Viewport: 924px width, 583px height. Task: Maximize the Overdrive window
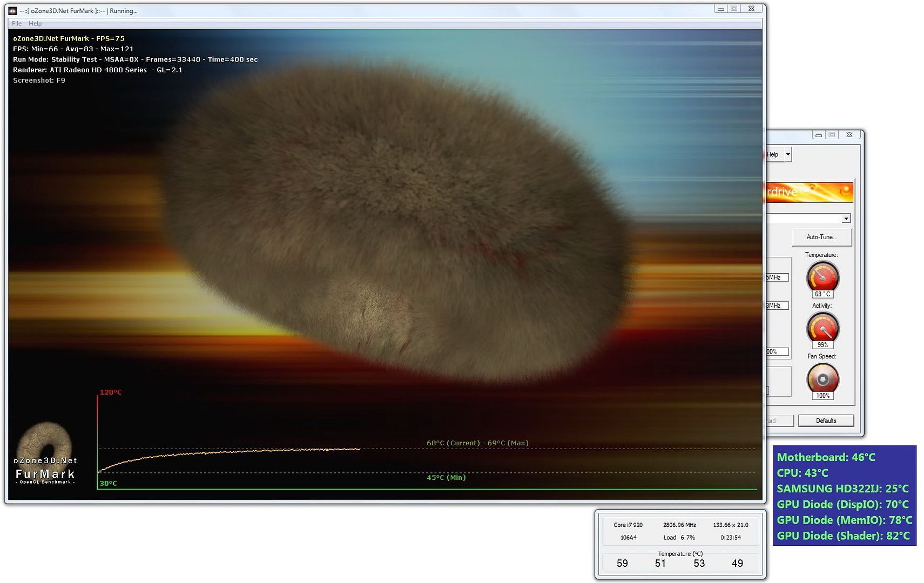pyautogui.click(x=832, y=135)
